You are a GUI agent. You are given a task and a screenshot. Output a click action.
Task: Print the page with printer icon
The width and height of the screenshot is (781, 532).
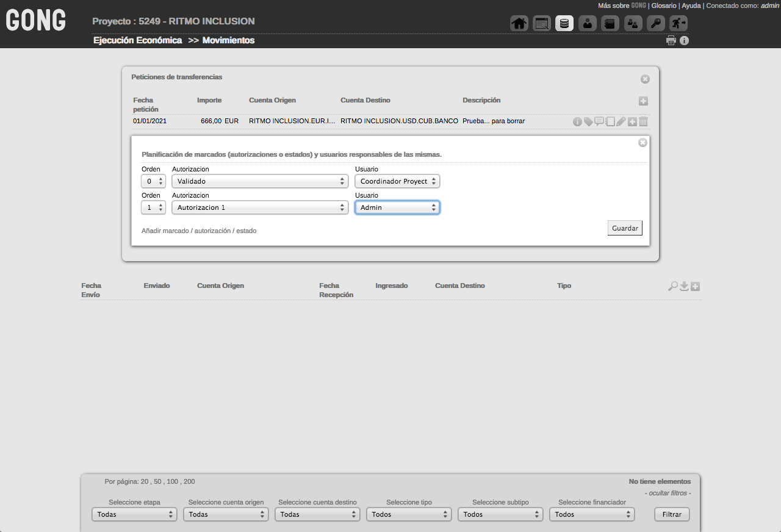click(x=671, y=41)
